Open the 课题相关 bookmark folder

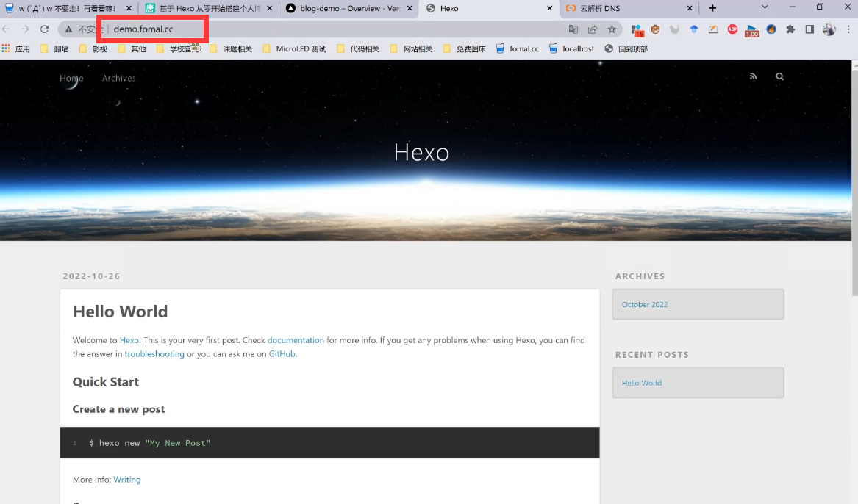point(230,49)
